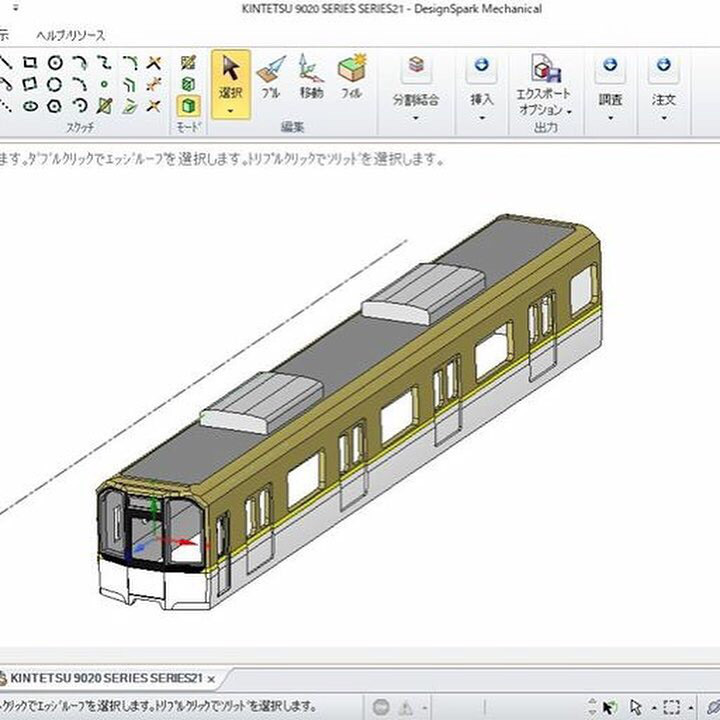Click the green vertical axis handle on model
Image resolution: width=720 pixels, height=720 pixels.
pyautogui.click(x=154, y=508)
